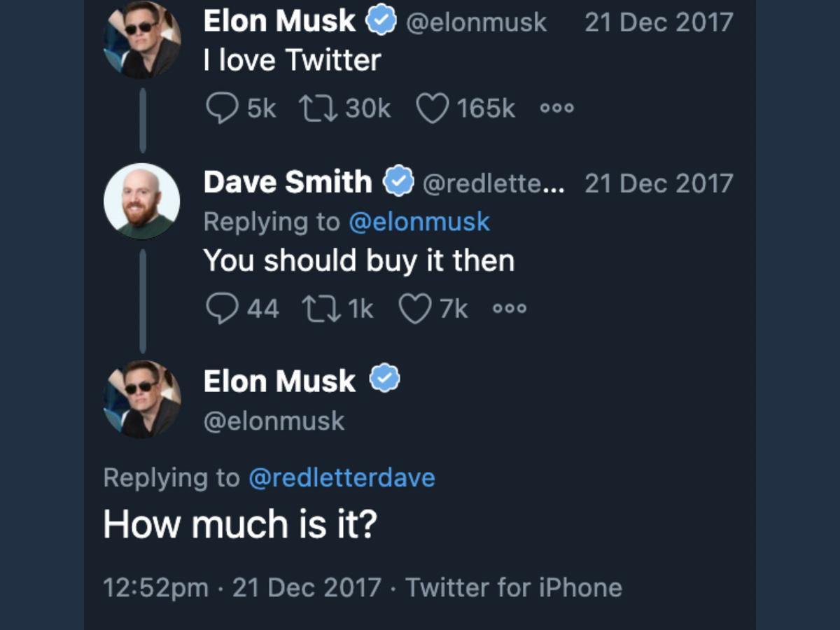Click verified badge on bottom Elon Musk tweet

384,379
